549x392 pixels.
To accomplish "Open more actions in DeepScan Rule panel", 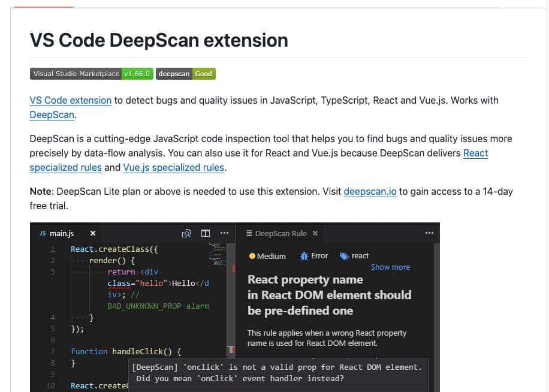I will point(429,233).
